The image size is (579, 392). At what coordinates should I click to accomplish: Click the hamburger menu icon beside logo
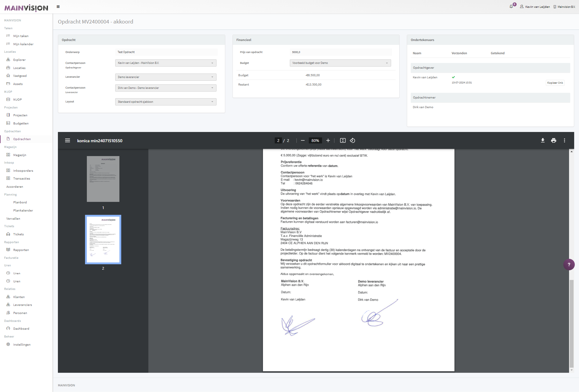[x=58, y=7]
